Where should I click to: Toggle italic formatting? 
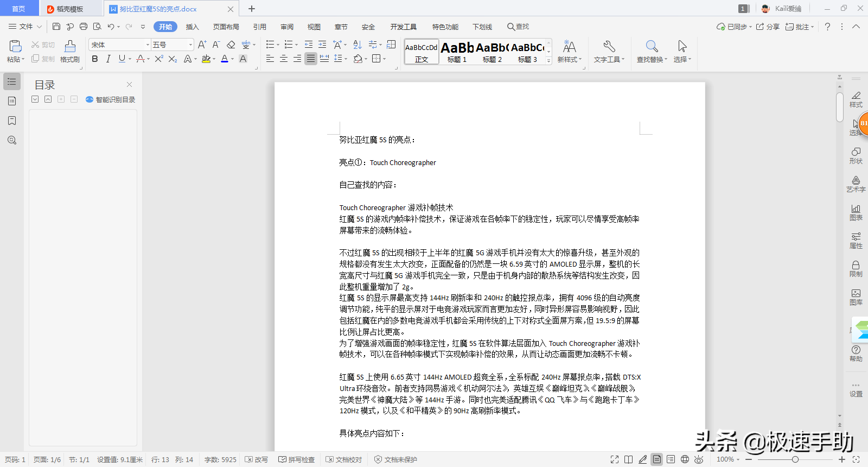[x=108, y=59]
